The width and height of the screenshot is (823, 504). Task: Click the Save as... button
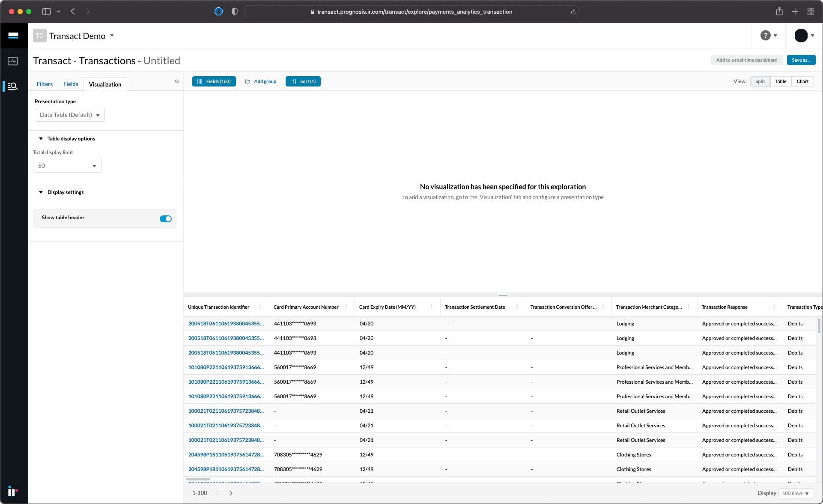tap(801, 60)
